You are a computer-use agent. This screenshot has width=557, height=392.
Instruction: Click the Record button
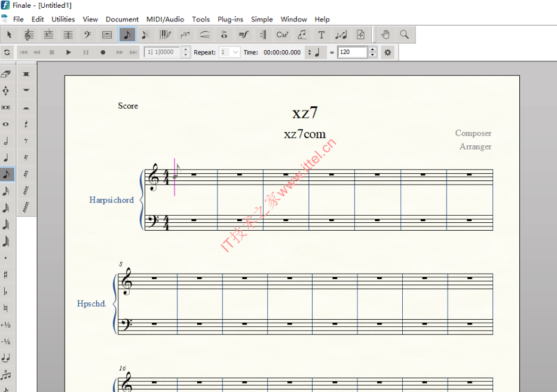(x=103, y=53)
